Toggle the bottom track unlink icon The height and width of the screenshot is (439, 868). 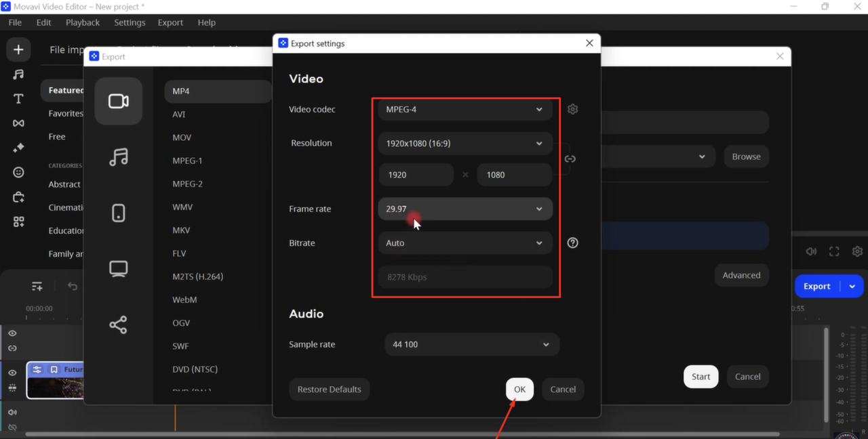tap(12, 427)
